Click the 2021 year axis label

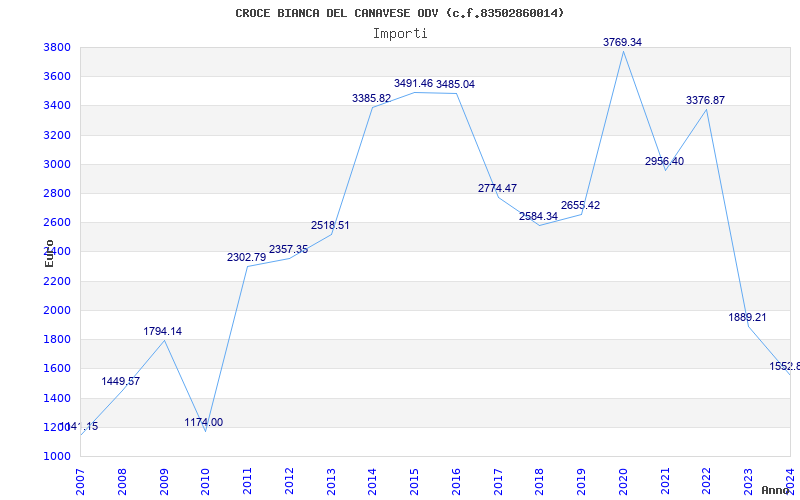tap(665, 482)
